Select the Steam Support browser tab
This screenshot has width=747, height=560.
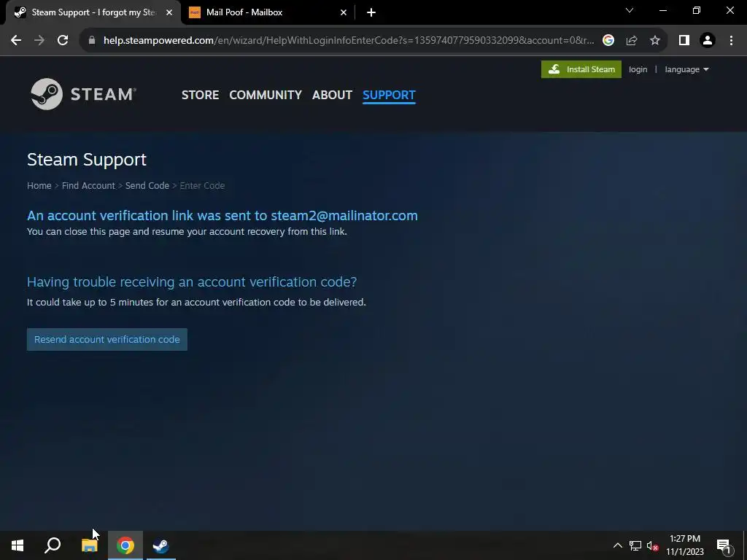pyautogui.click(x=93, y=12)
